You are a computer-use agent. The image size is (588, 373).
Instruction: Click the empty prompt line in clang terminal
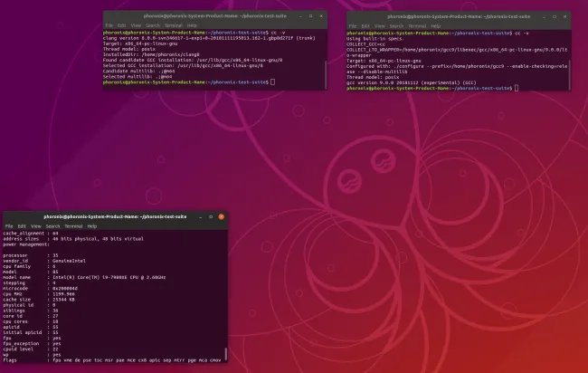[189, 82]
